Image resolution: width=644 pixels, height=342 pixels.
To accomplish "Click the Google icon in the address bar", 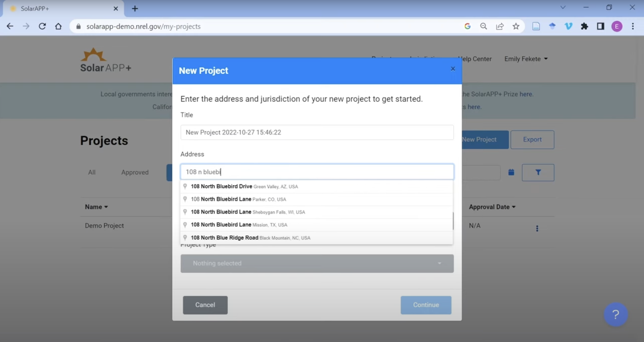I will tap(468, 26).
